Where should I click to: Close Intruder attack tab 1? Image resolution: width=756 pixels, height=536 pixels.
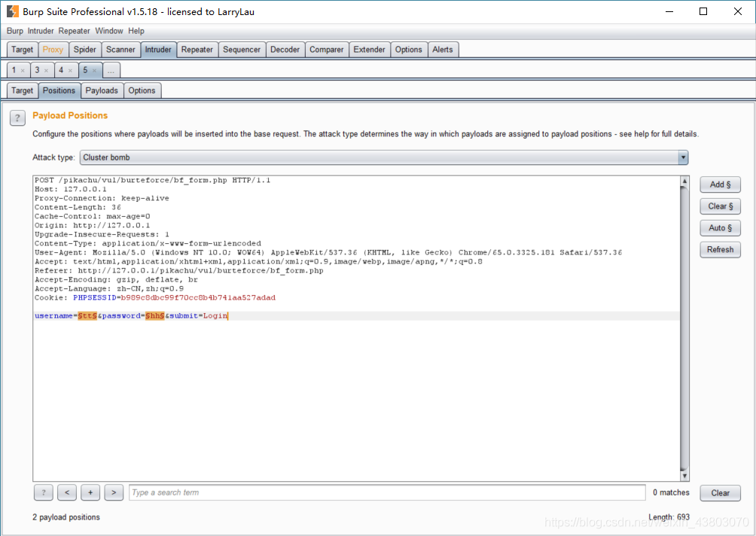(23, 71)
